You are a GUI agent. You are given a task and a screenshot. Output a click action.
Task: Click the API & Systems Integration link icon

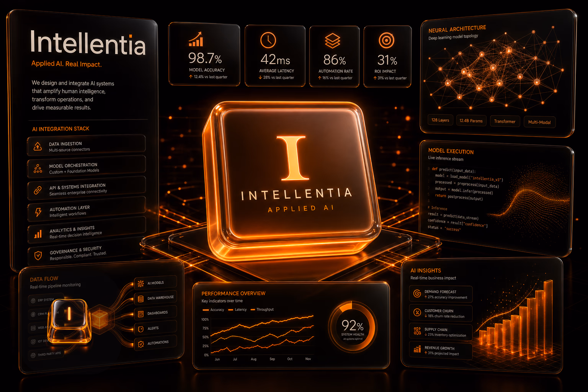pos(38,190)
